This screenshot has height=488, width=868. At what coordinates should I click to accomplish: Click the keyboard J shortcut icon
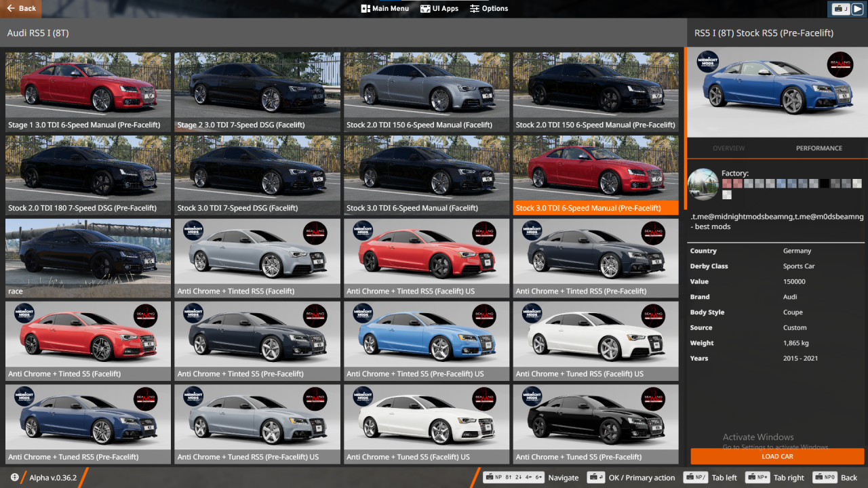click(x=840, y=9)
